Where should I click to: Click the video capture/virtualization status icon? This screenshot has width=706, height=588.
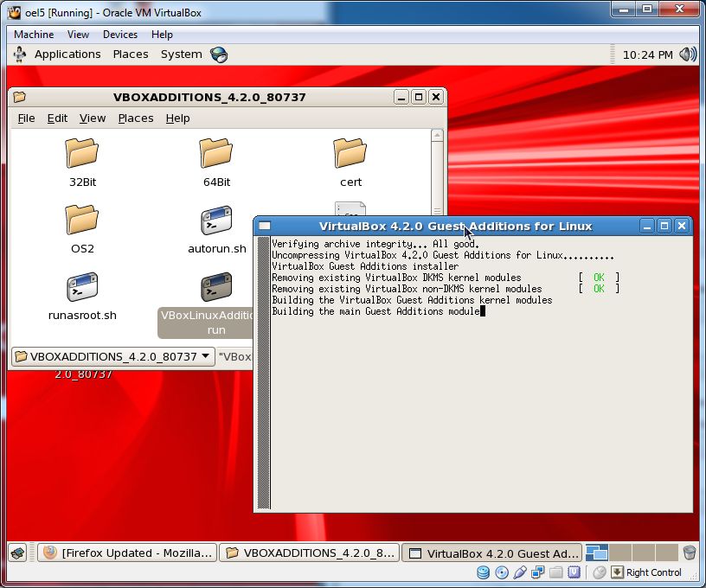574,572
